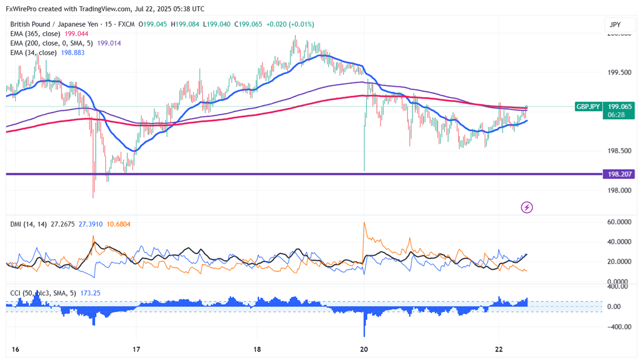This screenshot has height=364, width=639.
Task: Click the 40.0000 DMI axis label
Action: click(619, 242)
